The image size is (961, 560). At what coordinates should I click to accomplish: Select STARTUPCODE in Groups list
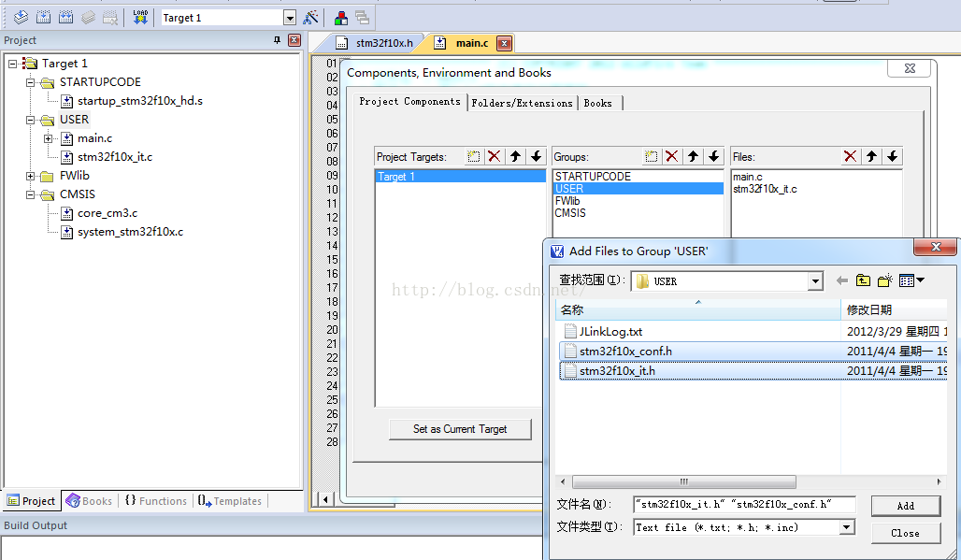[x=593, y=177]
